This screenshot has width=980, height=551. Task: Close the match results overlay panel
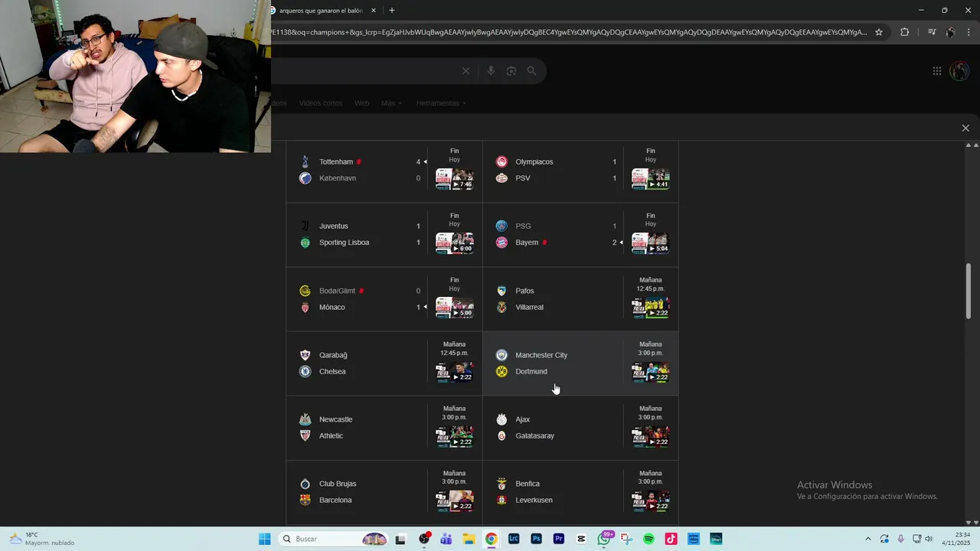(x=965, y=128)
